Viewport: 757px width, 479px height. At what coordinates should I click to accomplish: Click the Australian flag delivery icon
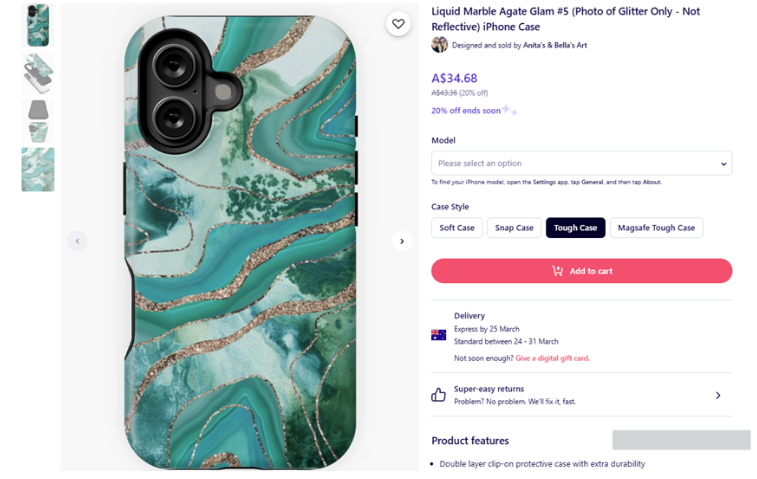click(x=438, y=335)
